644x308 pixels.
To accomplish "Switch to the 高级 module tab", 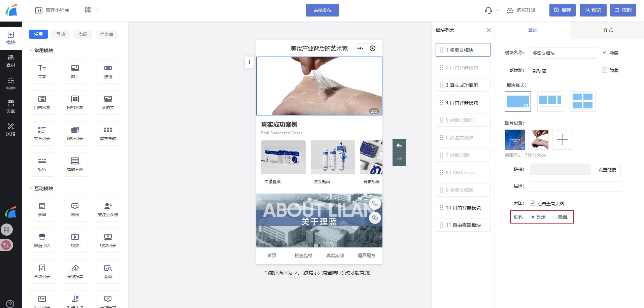I will [x=83, y=34].
